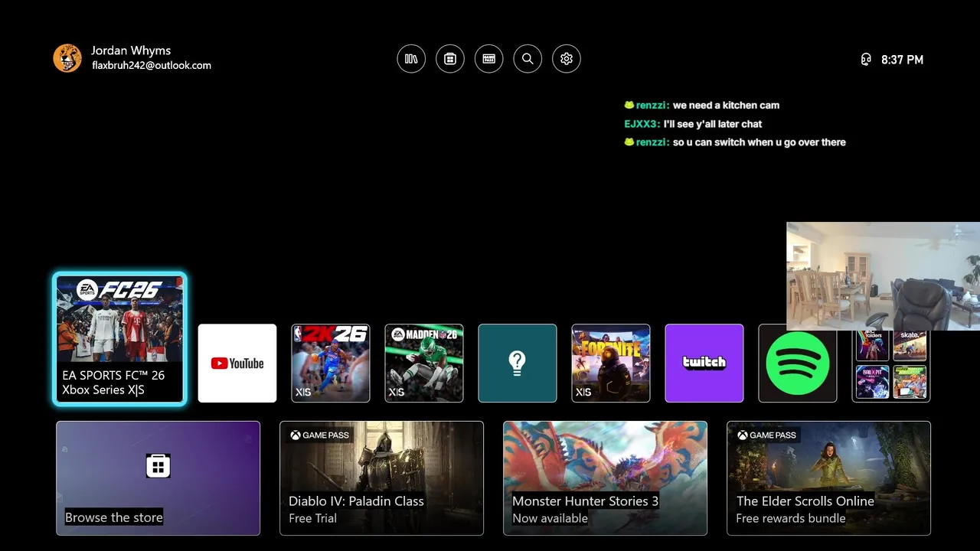The width and height of the screenshot is (980, 551).
Task: Open the Microsoft Store icon in top bar
Action: click(x=450, y=59)
